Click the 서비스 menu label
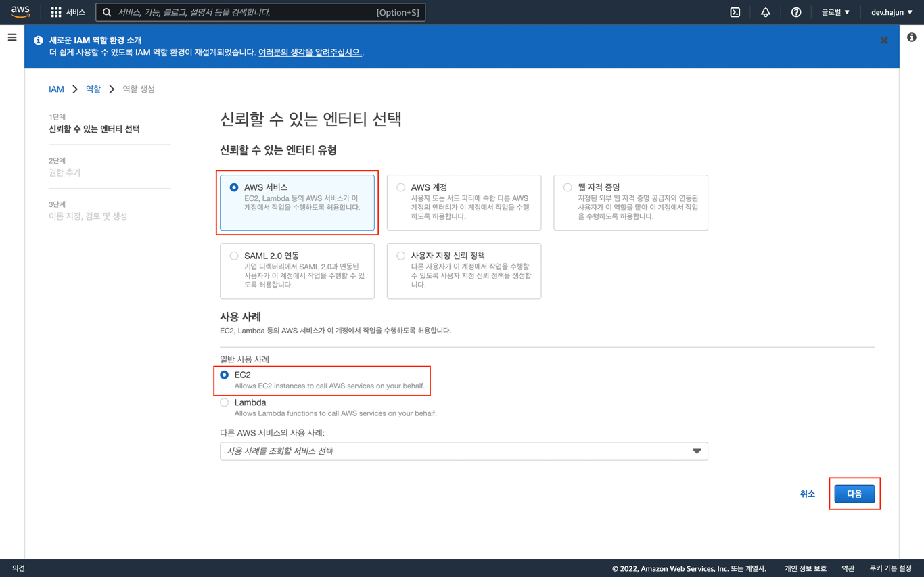The image size is (924, 577). (x=75, y=12)
